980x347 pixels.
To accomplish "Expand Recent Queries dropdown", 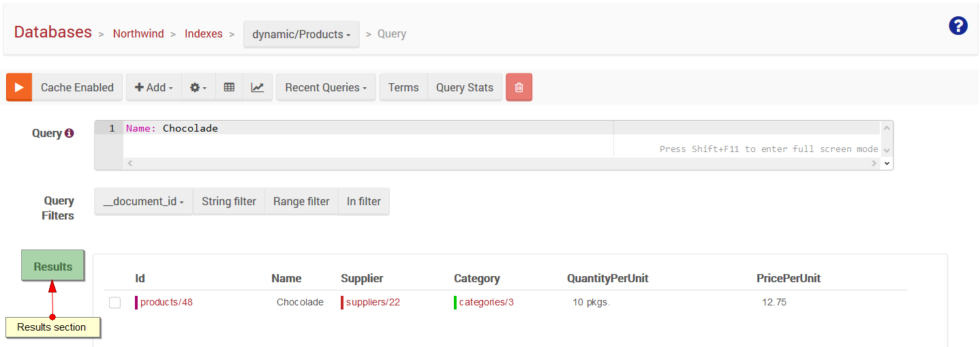I will 326,87.
